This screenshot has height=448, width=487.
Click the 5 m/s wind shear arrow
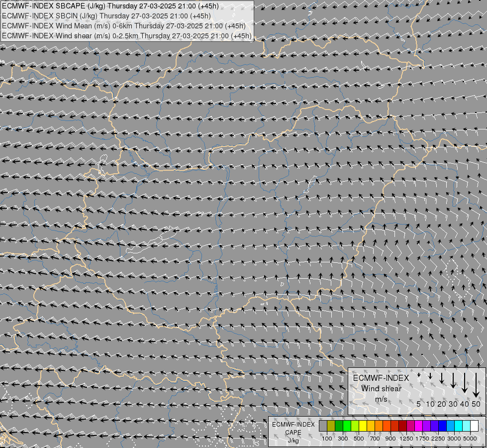coord(419,375)
